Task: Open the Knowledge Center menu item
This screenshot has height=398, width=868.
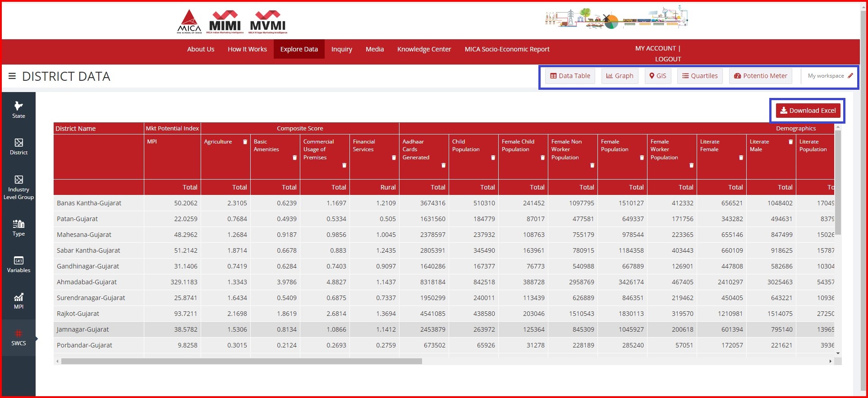Action: 424,49
